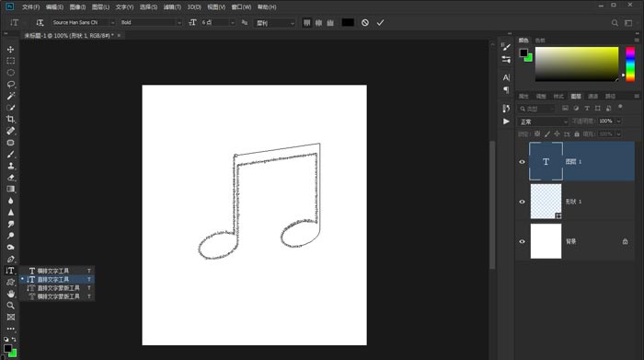Screen dimensions: 644x360
Task: Open the layer fill dropdown arrow
Action: point(618,134)
